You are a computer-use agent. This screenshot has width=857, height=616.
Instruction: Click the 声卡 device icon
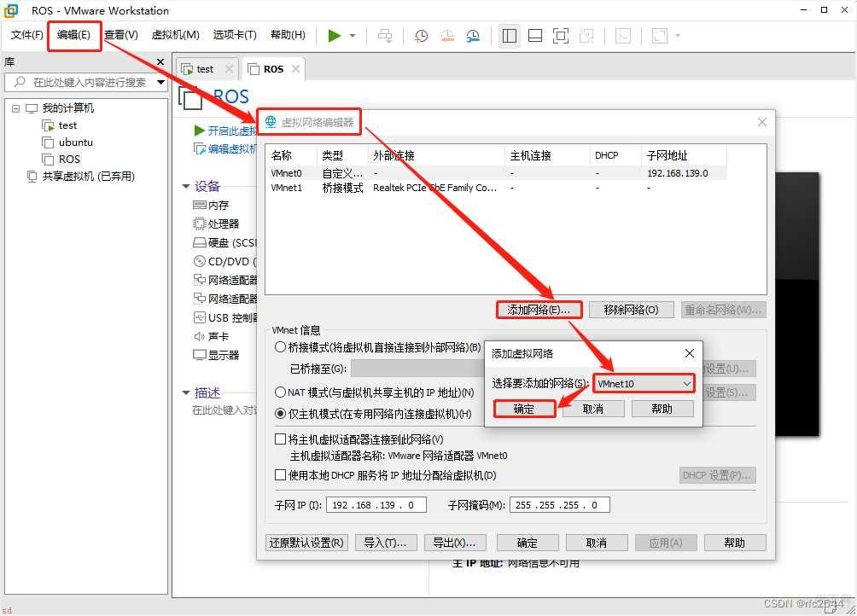coord(200,336)
